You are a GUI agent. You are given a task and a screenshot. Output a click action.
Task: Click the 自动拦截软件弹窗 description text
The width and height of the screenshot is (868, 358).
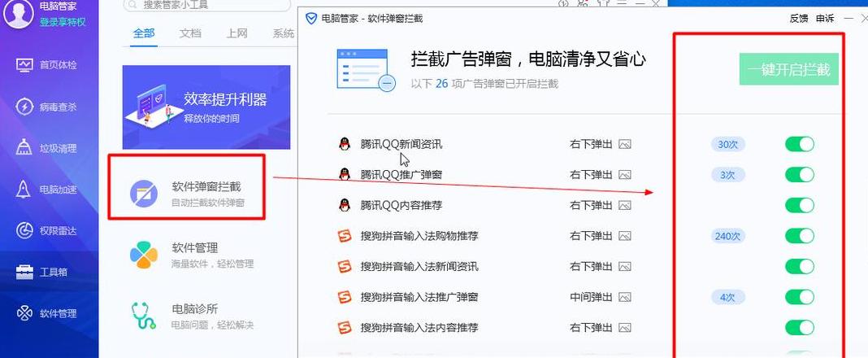tap(208, 203)
